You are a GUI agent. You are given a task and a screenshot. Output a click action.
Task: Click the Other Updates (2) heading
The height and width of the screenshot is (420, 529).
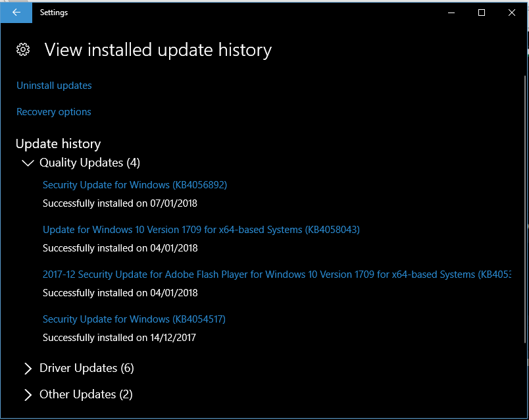(x=86, y=394)
